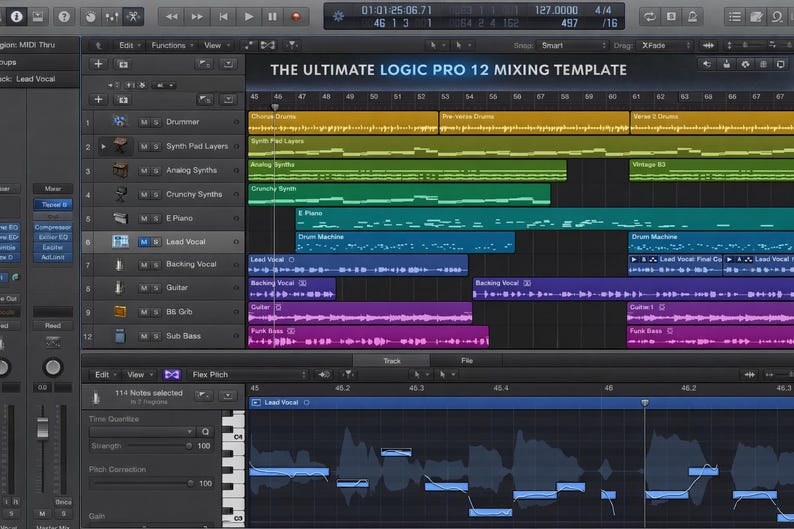Screen dimensions: 794x529
Task: Select the Vintage B3 region
Action: click(x=711, y=171)
